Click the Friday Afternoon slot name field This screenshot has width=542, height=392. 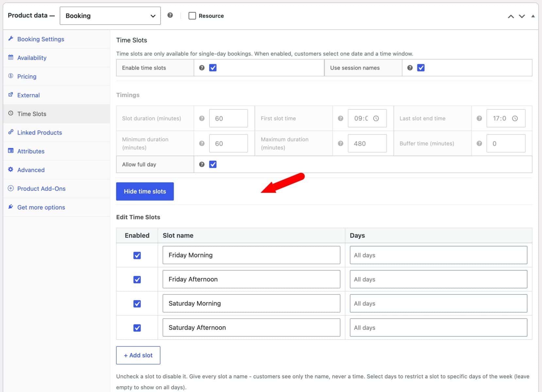(x=251, y=279)
